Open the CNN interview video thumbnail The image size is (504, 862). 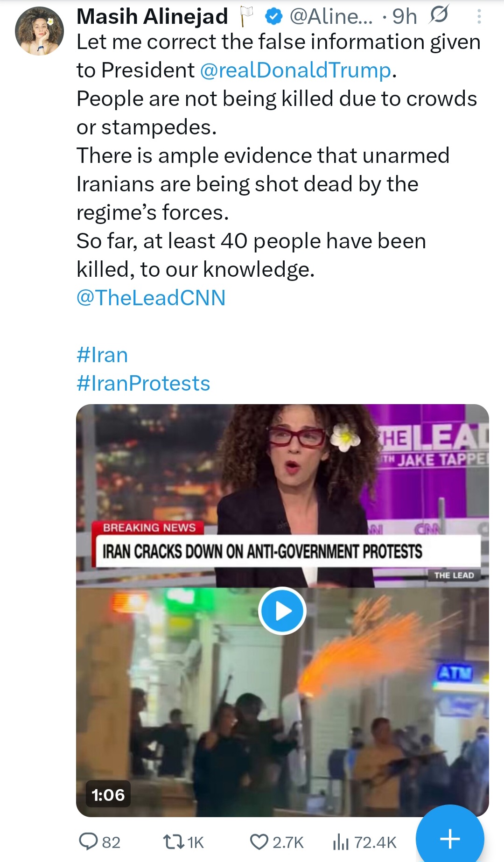pyautogui.click(x=282, y=610)
